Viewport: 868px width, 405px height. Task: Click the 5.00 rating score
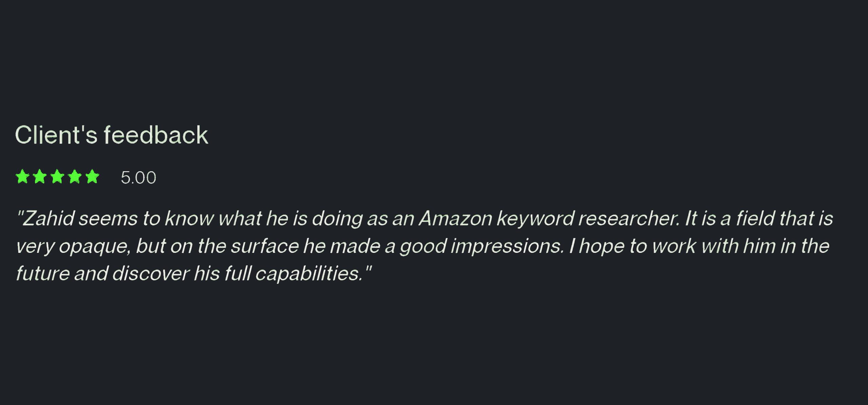coord(138,178)
